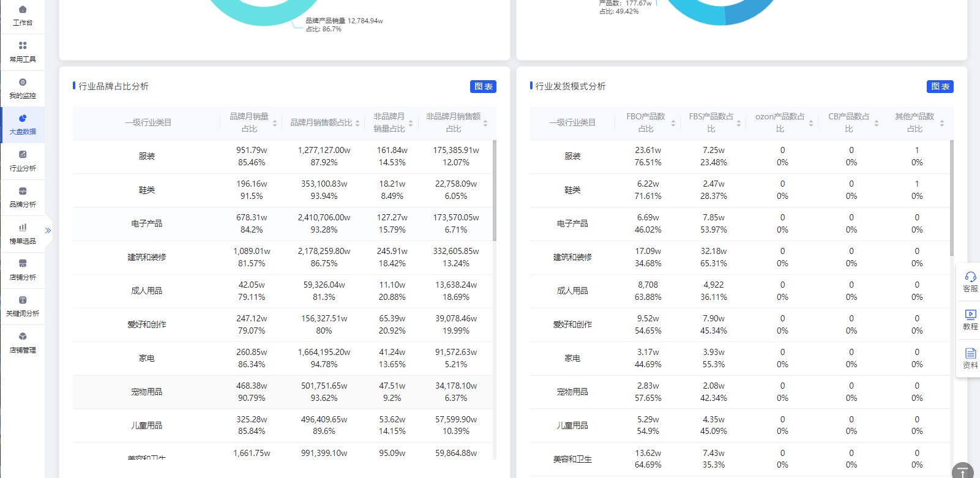Click 品牌产品销量 12,784.94w chart label
Screen dimensions: 980x478
[344, 21]
